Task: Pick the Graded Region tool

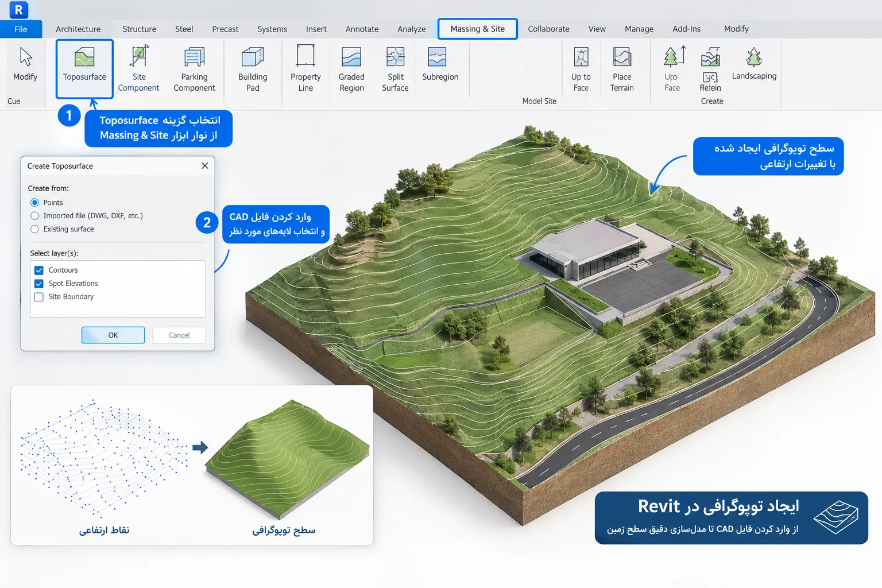Action: pyautogui.click(x=351, y=69)
